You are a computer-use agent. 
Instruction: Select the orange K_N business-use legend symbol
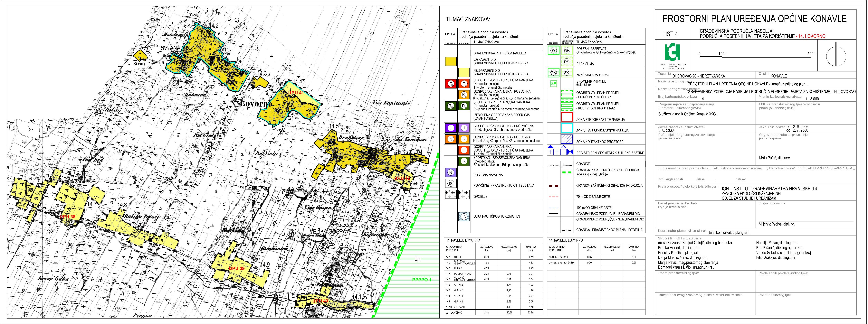tap(464, 95)
